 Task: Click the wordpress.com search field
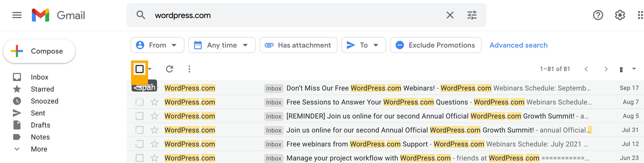pyautogui.click(x=290, y=15)
